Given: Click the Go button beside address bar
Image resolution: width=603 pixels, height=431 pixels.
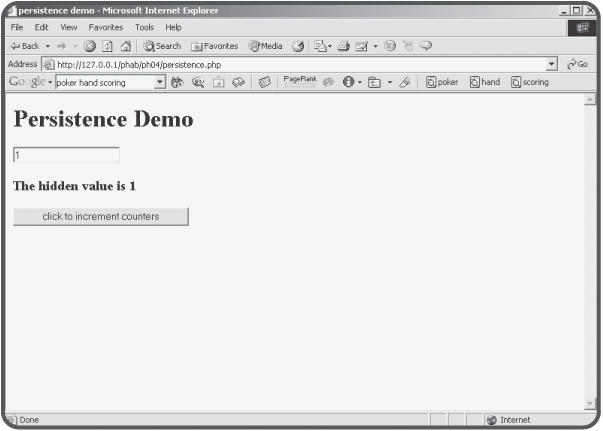Looking at the screenshot, I should point(576,64).
